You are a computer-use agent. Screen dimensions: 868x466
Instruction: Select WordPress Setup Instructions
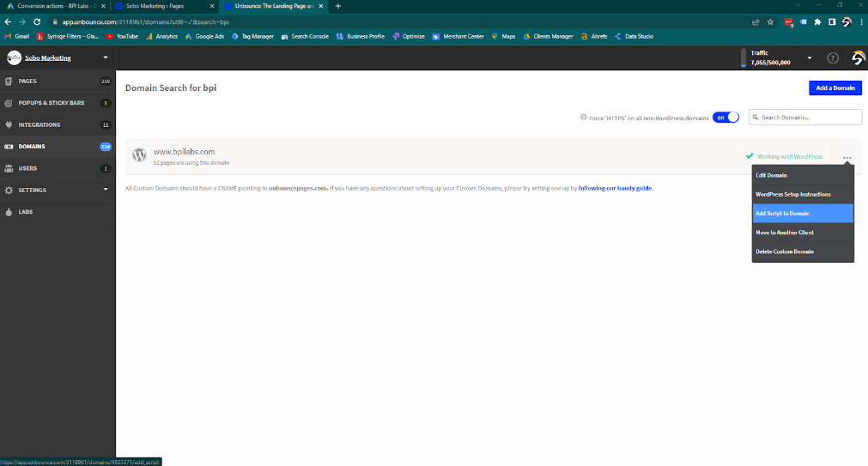point(803,194)
